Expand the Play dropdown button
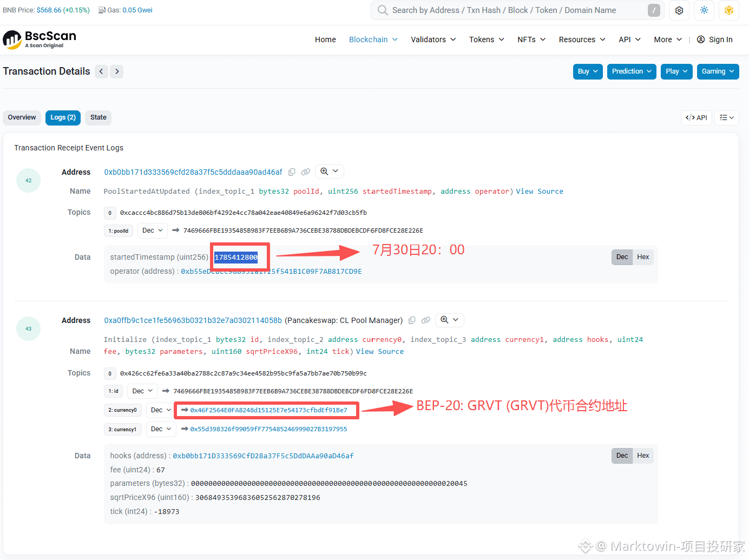Screen dimensions: 749x560 (676, 71)
